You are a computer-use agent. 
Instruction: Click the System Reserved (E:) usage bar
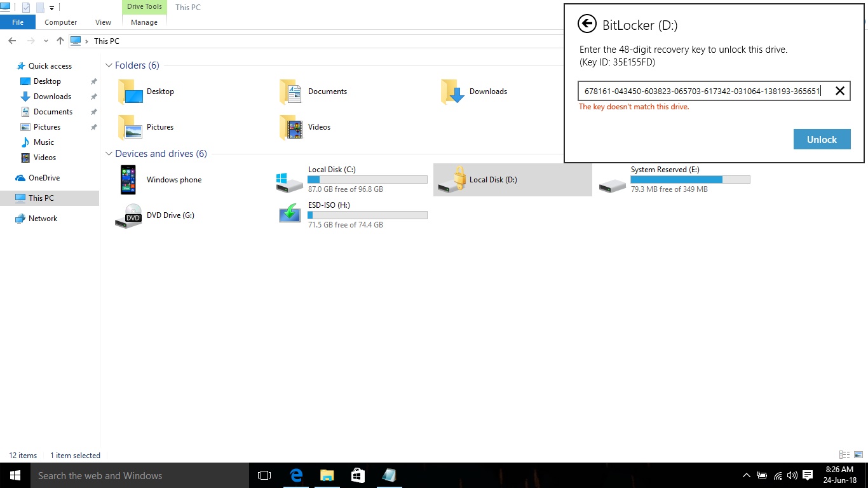690,180
